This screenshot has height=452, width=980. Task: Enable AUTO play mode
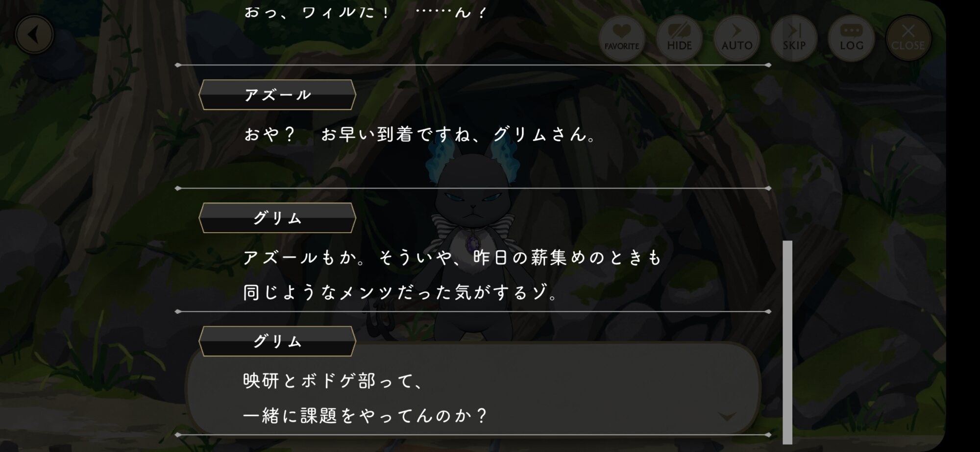[736, 38]
